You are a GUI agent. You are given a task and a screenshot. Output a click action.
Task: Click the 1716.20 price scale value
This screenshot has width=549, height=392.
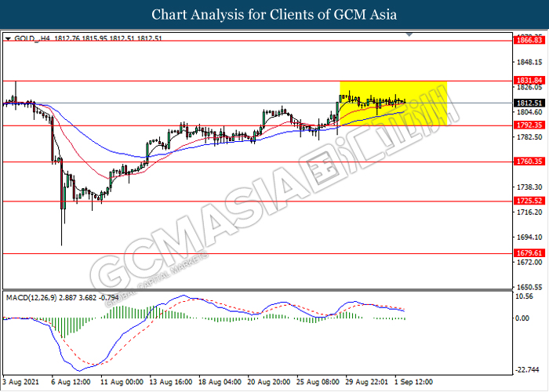[x=529, y=212]
